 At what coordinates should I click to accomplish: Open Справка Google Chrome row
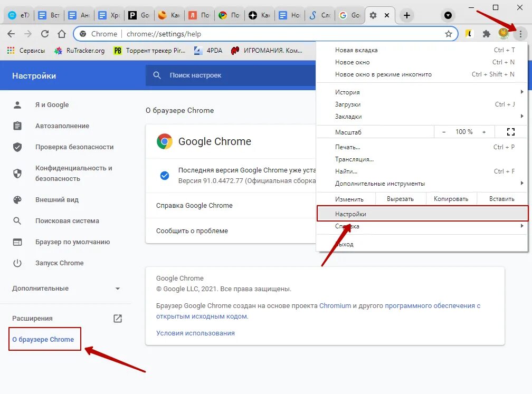tap(231, 206)
